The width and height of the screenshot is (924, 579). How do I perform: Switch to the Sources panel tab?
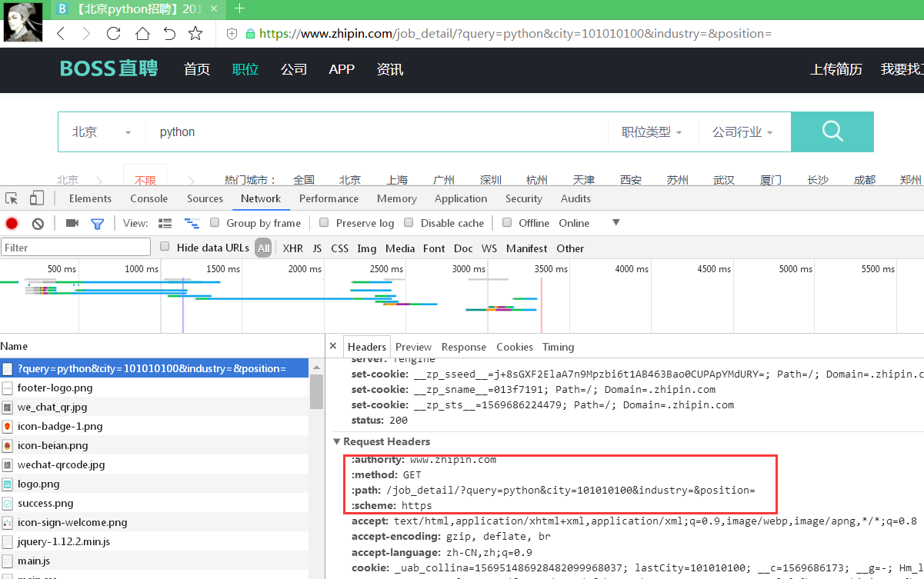tap(205, 198)
